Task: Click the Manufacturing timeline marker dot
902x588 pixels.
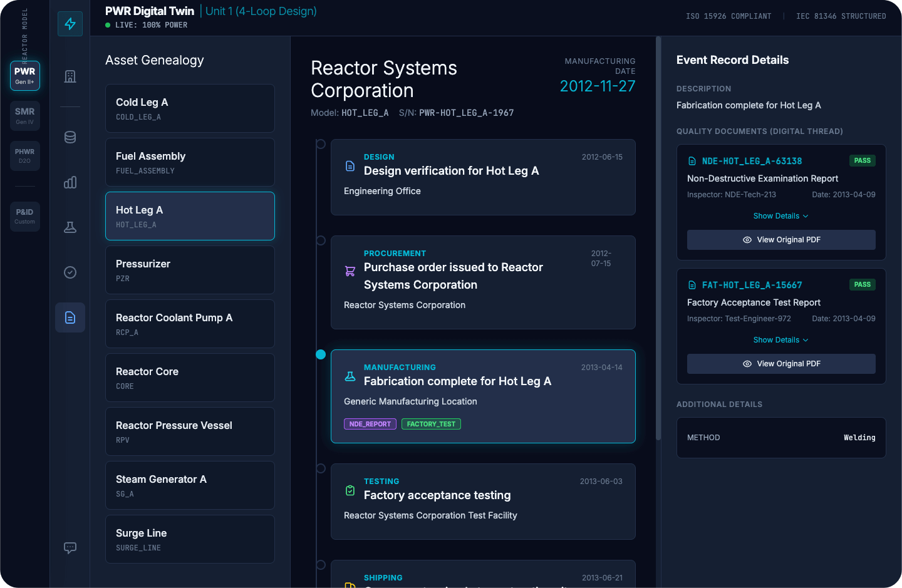Action: coord(321,354)
